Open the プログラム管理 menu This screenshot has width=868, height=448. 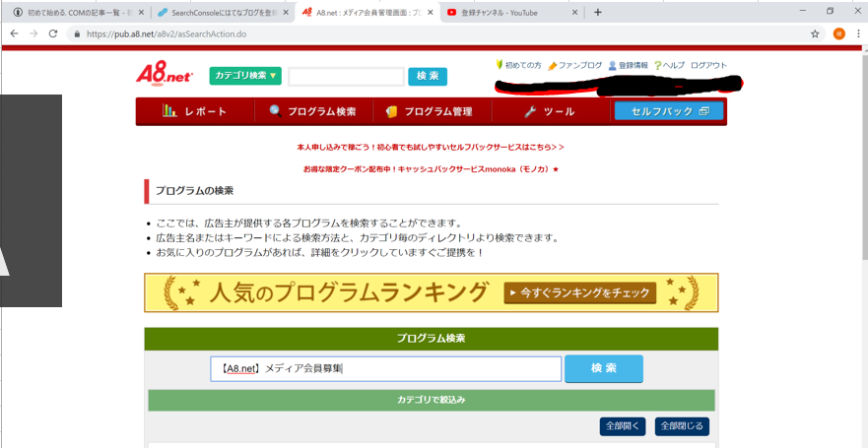[432, 111]
